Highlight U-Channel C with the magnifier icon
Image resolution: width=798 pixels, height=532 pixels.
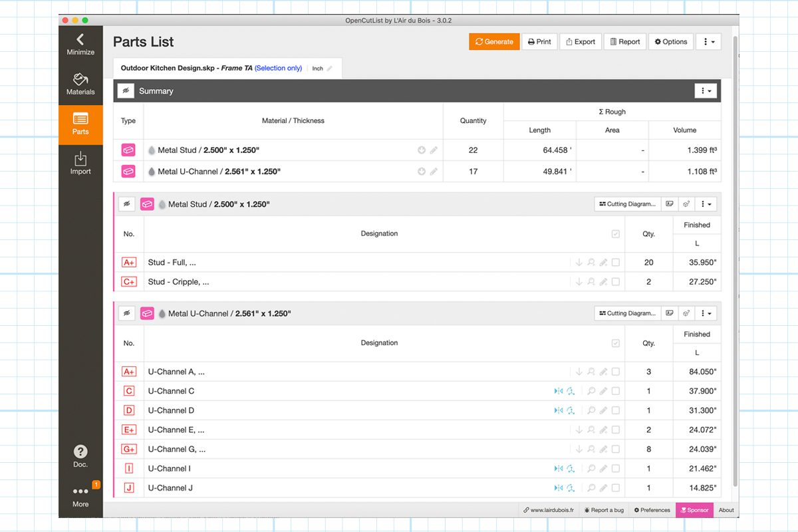[591, 391]
